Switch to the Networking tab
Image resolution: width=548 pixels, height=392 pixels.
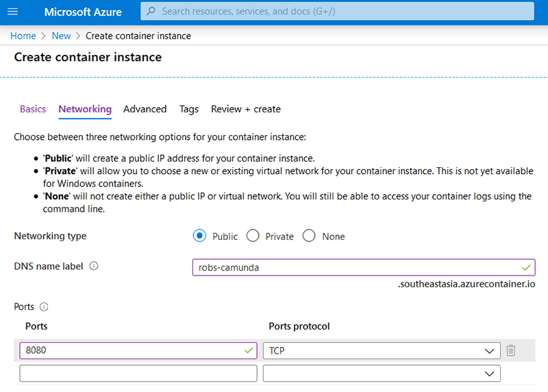pos(85,109)
